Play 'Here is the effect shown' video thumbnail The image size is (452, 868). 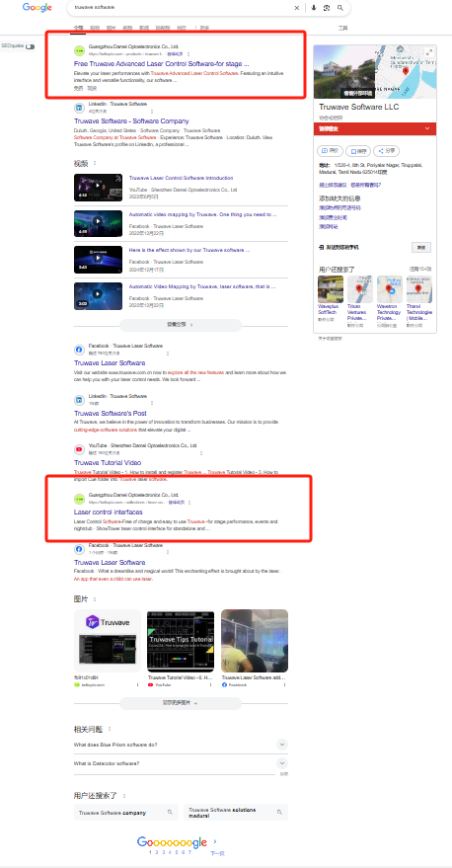point(98,260)
